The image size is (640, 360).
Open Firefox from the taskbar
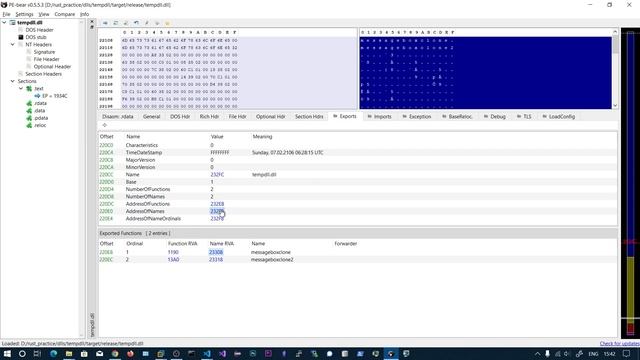130,353
